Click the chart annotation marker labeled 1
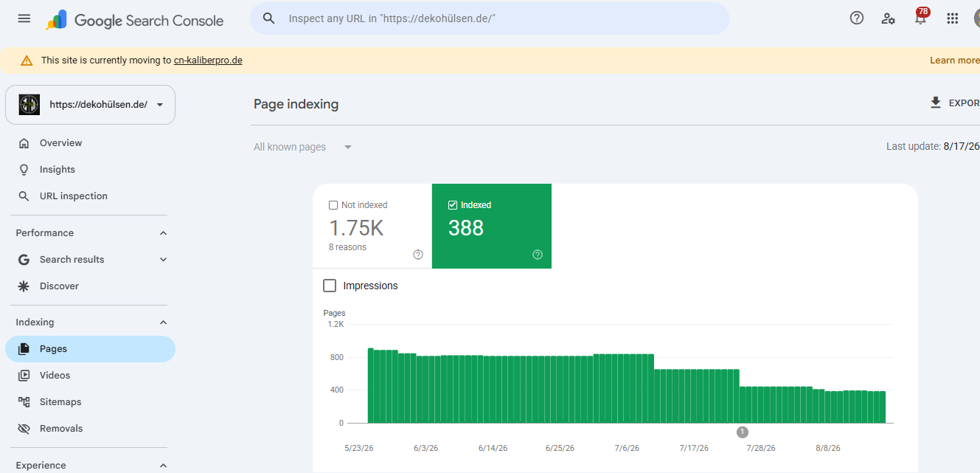This screenshot has height=473, width=980. point(743,432)
